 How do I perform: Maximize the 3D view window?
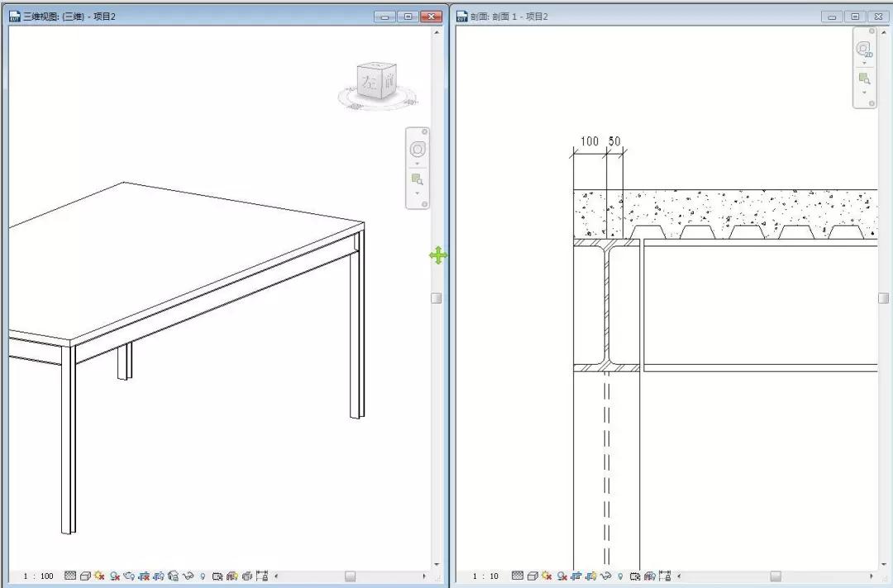(x=408, y=17)
